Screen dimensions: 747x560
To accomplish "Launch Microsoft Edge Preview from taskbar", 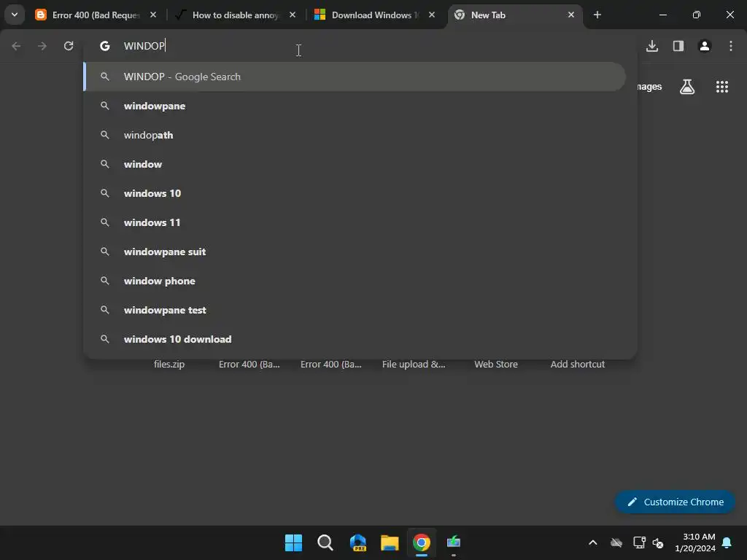I will 357,542.
